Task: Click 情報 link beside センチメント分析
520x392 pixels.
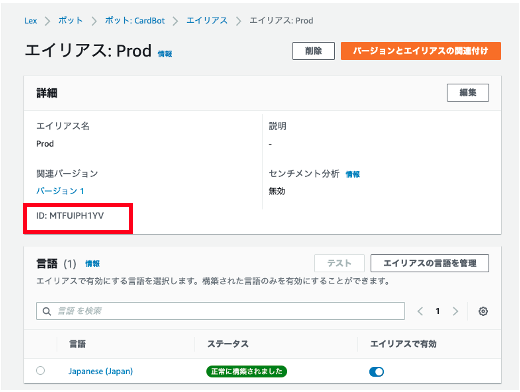Action: click(x=353, y=174)
